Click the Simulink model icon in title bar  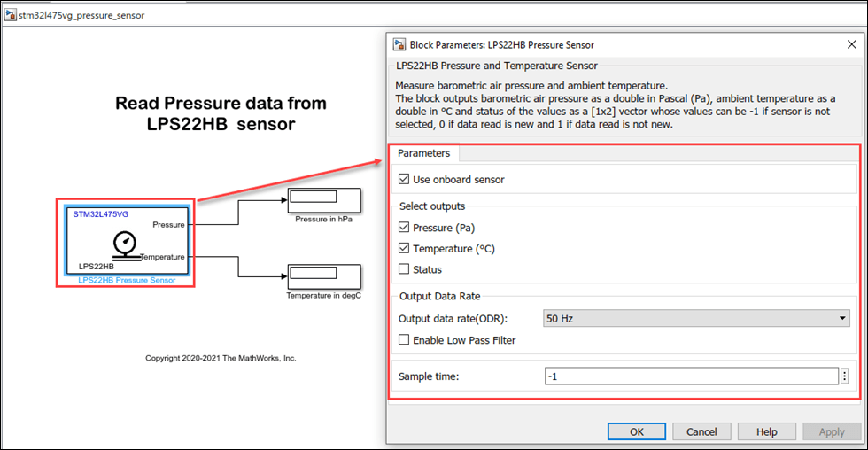point(12,15)
